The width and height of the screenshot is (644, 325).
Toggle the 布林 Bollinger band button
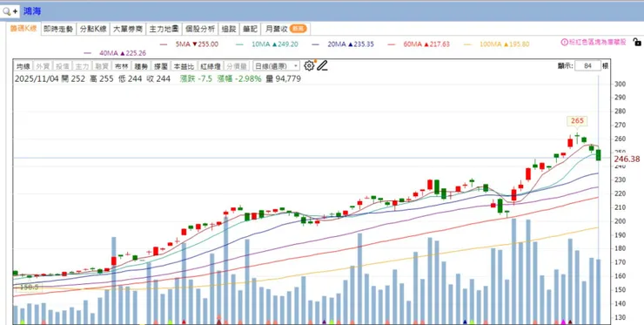(121, 66)
